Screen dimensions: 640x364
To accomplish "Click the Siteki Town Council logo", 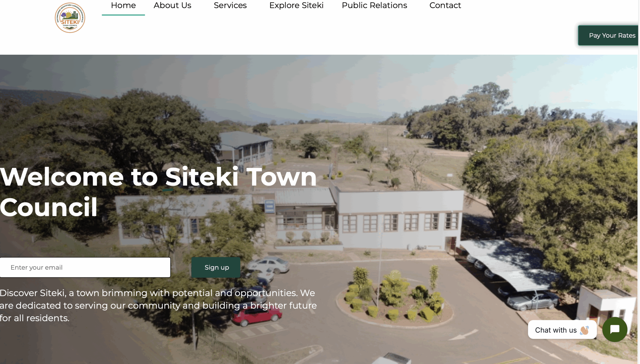I will click(x=70, y=18).
